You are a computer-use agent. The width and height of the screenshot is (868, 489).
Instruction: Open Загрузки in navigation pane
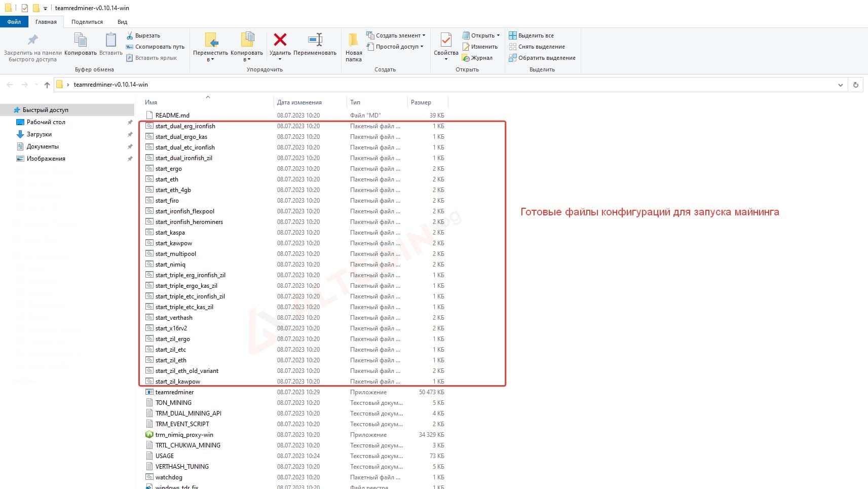point(39,134)
